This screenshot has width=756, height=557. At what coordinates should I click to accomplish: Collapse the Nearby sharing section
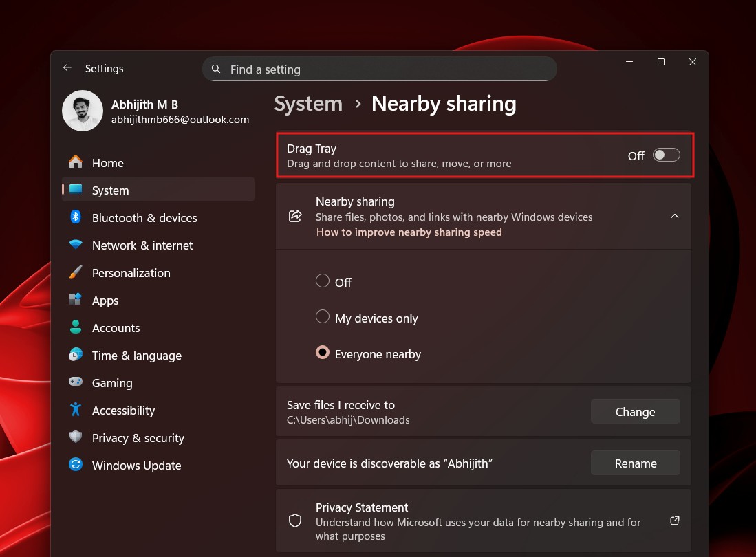[674, 215]
